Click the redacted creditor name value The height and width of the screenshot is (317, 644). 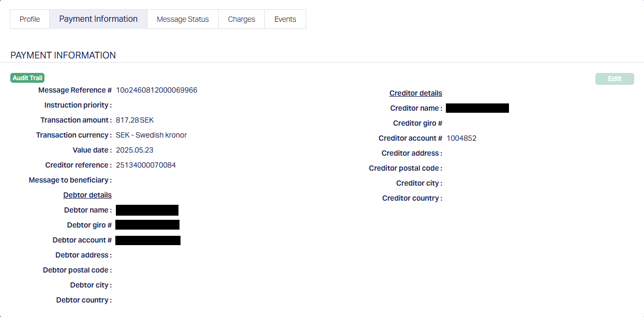pyautogui.click(x=477, y=108)
